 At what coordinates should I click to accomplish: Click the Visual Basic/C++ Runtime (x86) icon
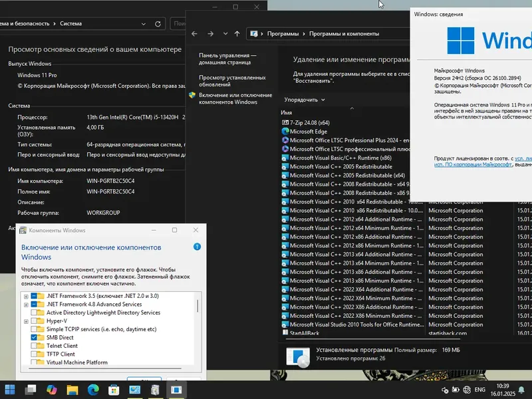[285, 158]
